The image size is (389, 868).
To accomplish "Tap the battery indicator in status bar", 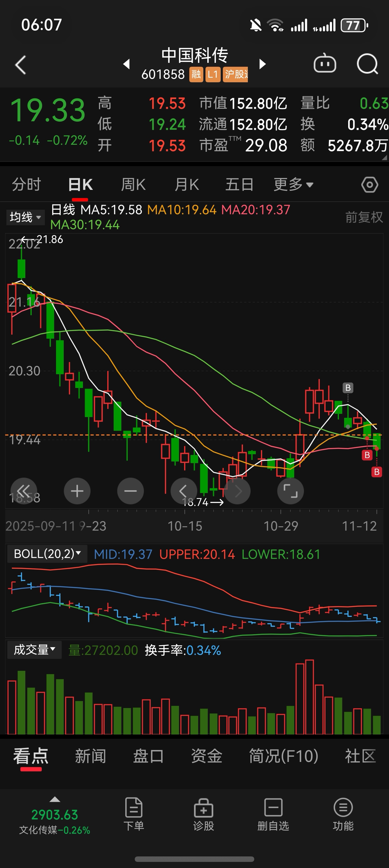I will (354, 25).
